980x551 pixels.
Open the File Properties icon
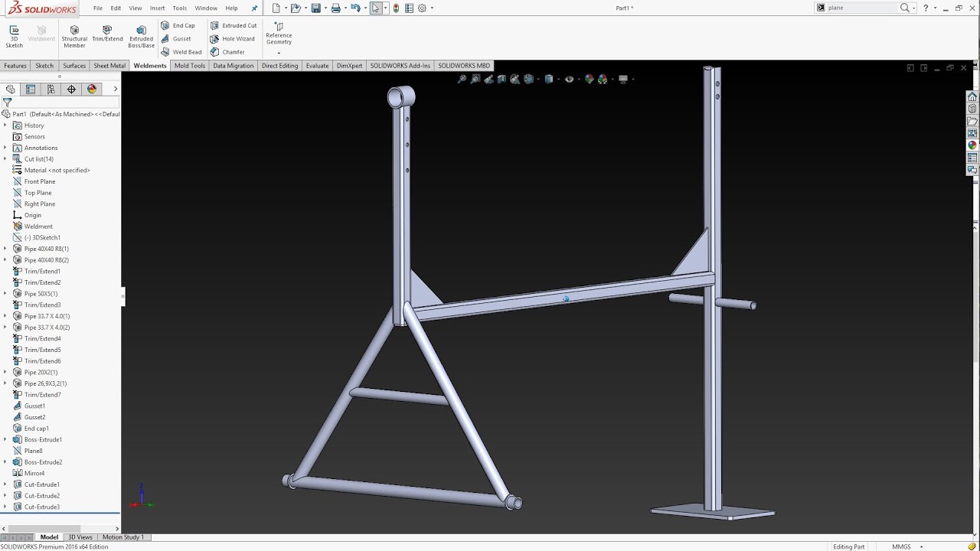(410, 8)
